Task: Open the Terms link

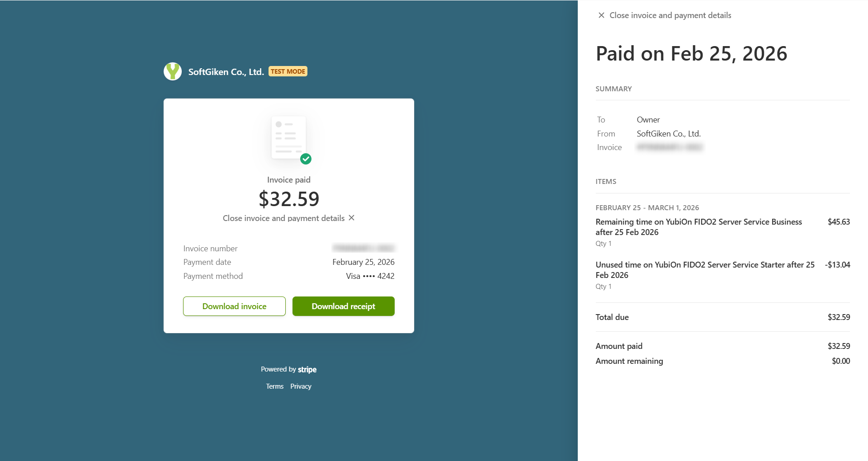Action: [x=275, y=386]
